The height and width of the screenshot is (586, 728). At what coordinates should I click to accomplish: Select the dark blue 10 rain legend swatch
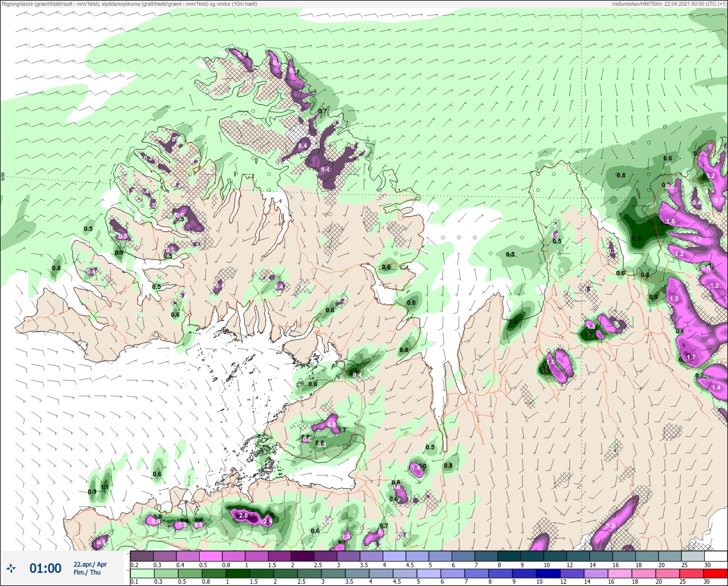[x=548, y=573]
